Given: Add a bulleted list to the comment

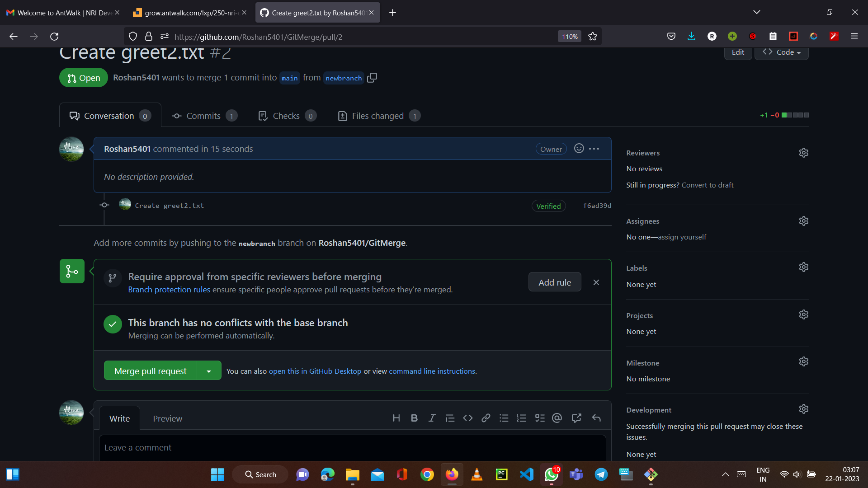Looking at the screenshot, I should pos(504,418).
